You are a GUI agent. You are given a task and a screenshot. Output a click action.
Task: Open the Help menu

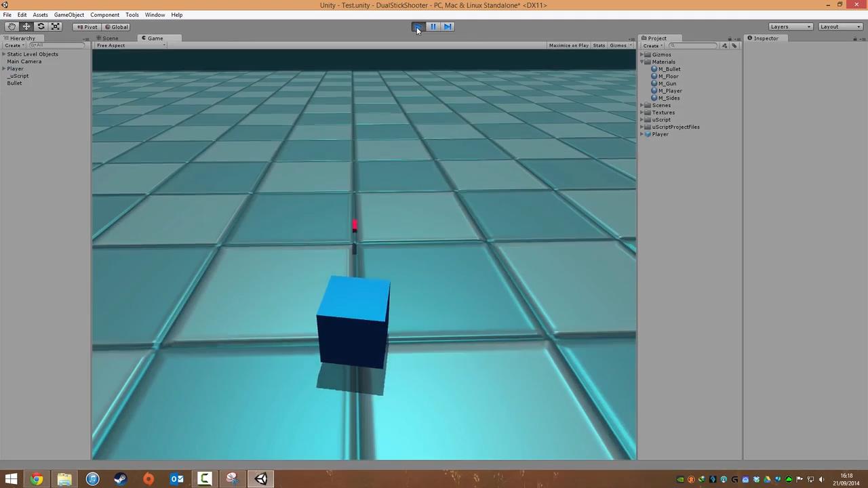click(176, 15)
